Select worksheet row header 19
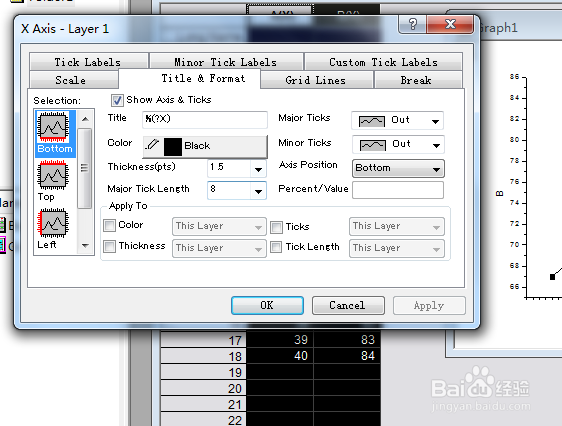Screen dimensions: 562x426 pos(204,372)
